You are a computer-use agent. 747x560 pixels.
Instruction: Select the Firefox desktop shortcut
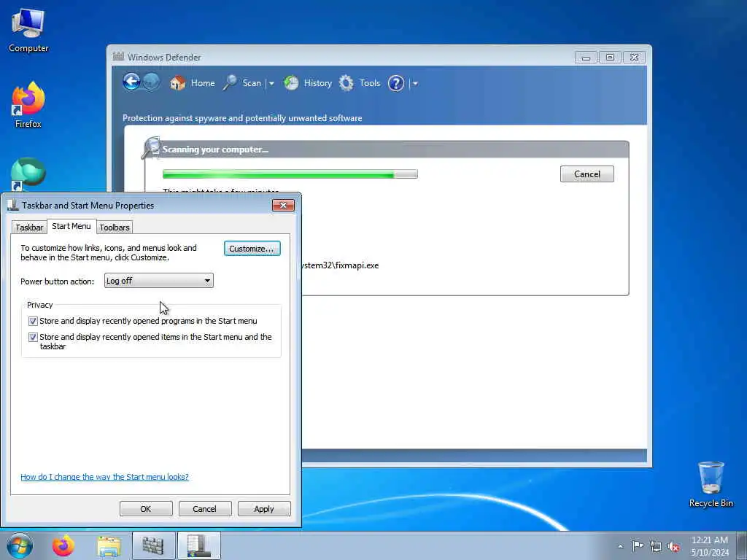click(x=28, y=105)
